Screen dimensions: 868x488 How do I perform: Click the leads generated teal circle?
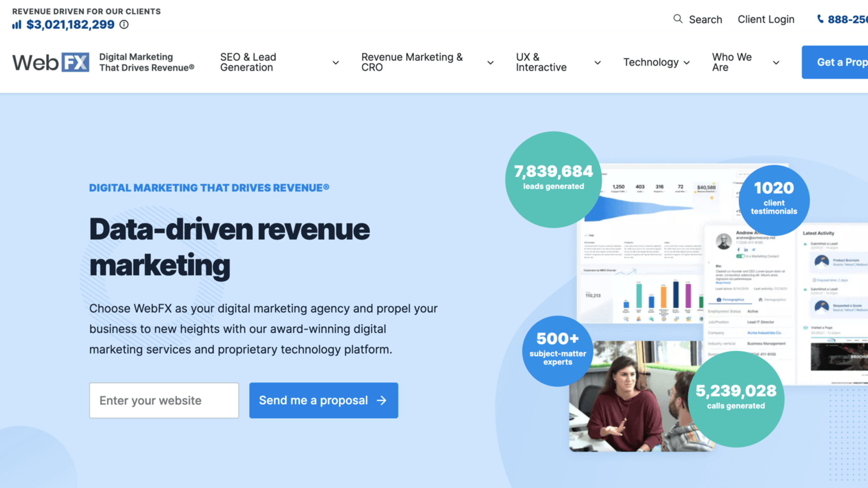coord(553,176)
